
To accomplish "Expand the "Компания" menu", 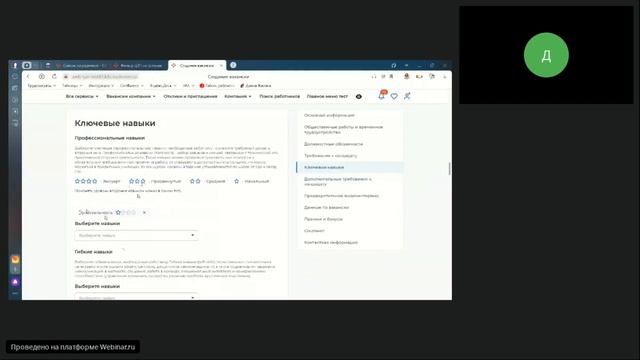I will pos(238,97).
